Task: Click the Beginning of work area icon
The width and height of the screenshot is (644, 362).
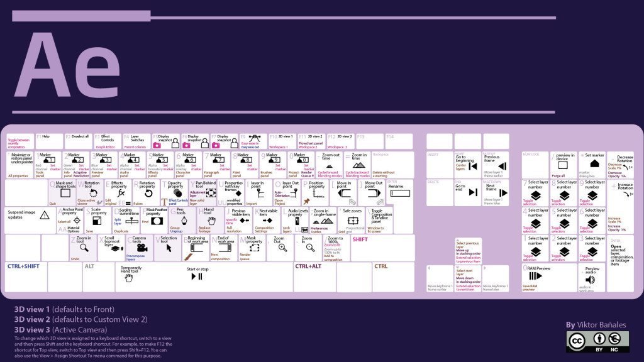Action: tap(196, 248)
